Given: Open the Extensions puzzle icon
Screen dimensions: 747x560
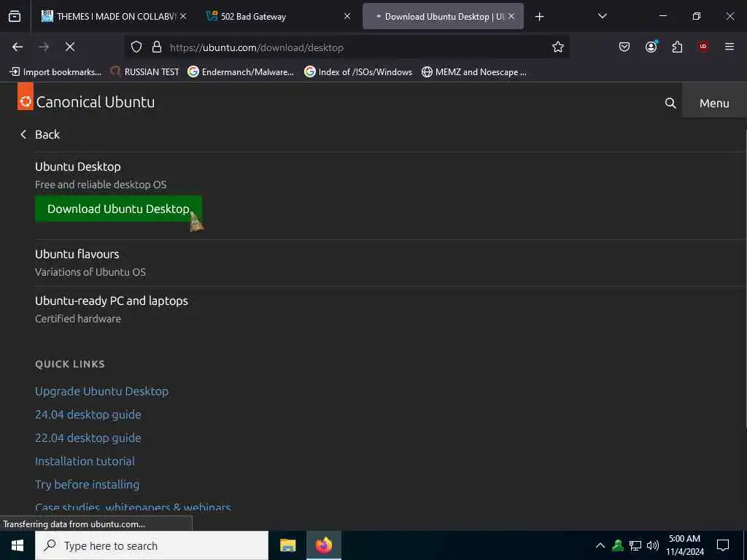Looking at the screenshot, I should [677, 47].
